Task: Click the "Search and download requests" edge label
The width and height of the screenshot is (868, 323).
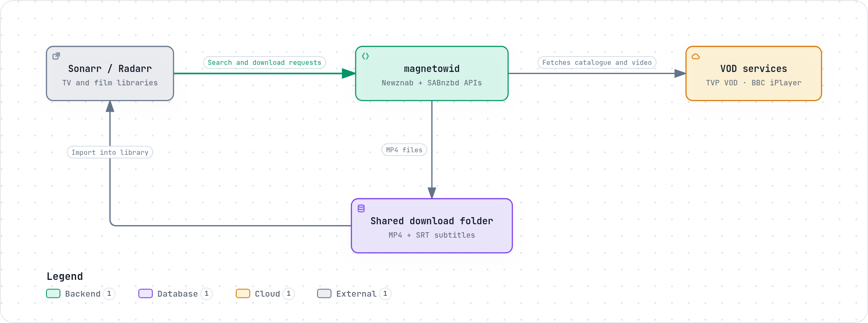Action: [x=264, y=62]
